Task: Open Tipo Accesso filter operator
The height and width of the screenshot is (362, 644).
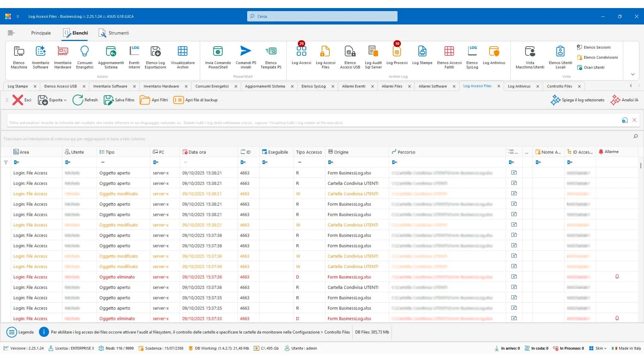Action: pos(300,162)
